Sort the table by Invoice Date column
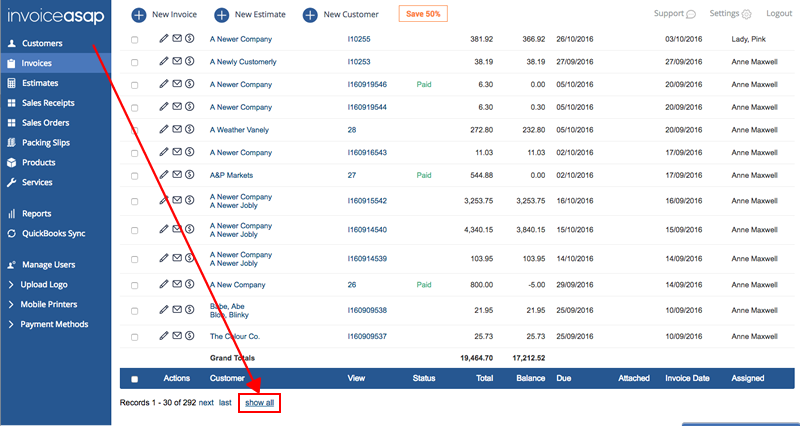This screenshot has height=426, width=800. [688, 379]
